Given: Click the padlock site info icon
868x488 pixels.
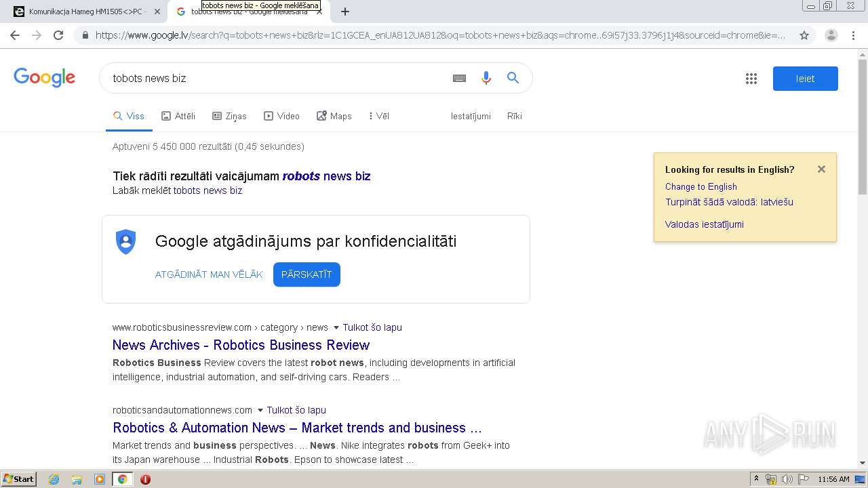Looking at the screenshot, I should 85,35.
